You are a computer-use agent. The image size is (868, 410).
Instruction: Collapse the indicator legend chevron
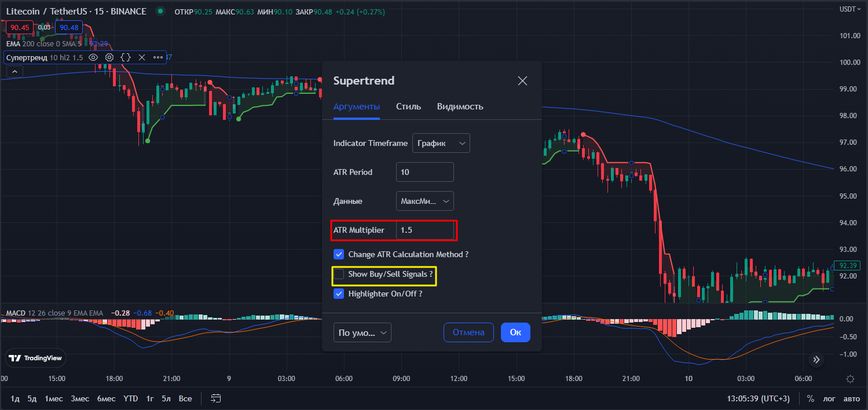[x=14, y=72]
